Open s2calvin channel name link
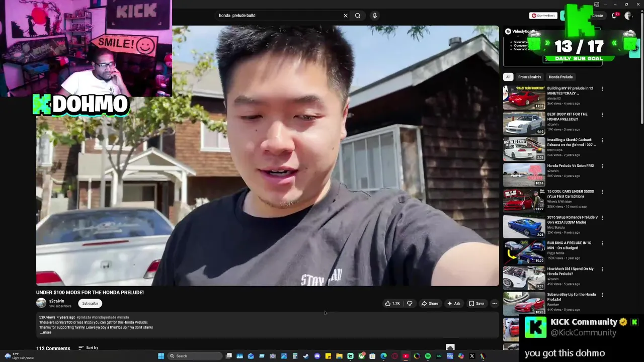644x362 pixels. coord(56,301)
